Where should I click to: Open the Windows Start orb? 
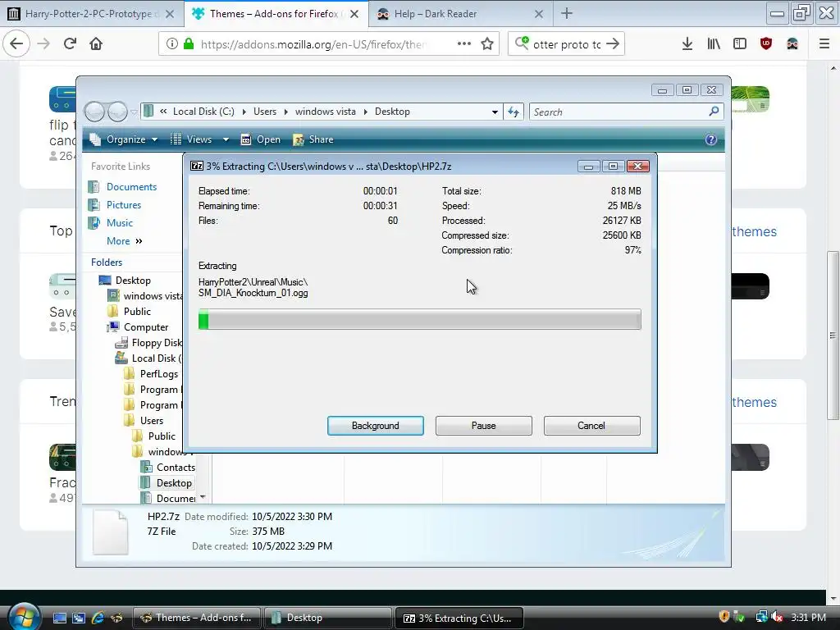tap(23, 616)
